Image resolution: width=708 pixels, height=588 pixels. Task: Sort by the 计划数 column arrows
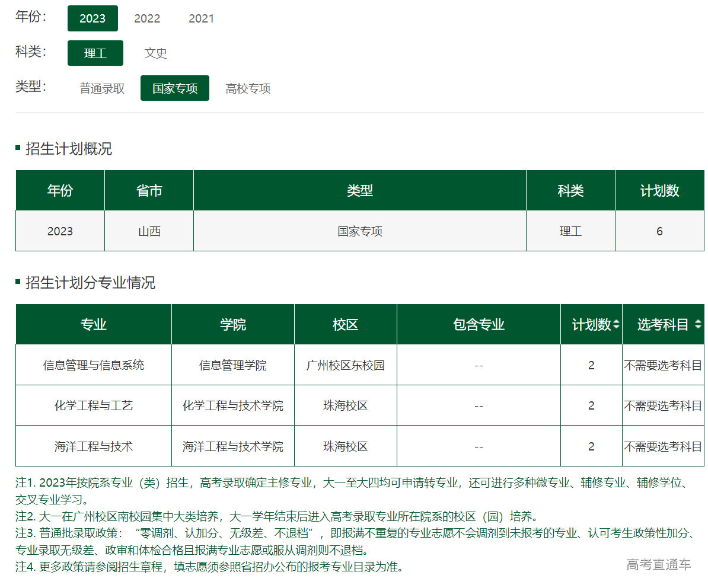(616, 325)
